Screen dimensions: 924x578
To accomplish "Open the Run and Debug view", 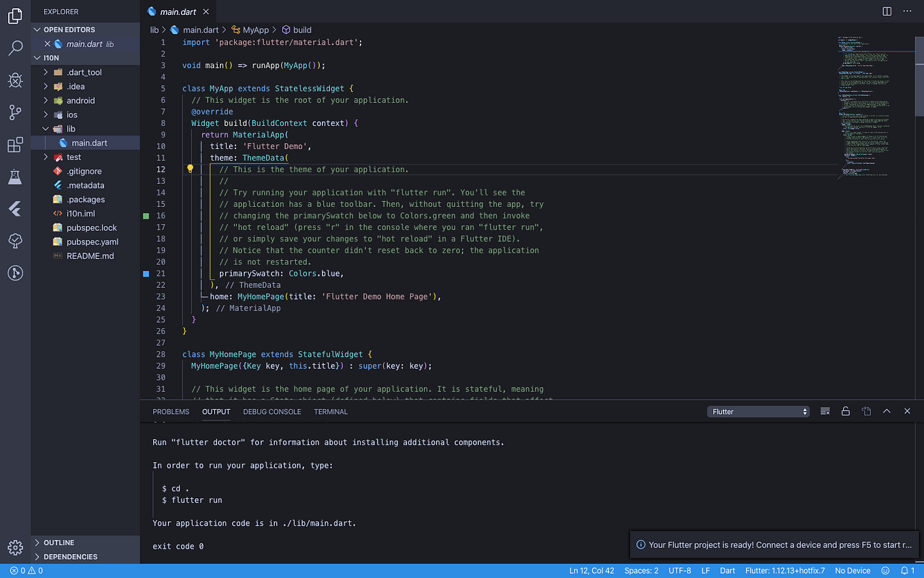I will click(x=15, y=80).
